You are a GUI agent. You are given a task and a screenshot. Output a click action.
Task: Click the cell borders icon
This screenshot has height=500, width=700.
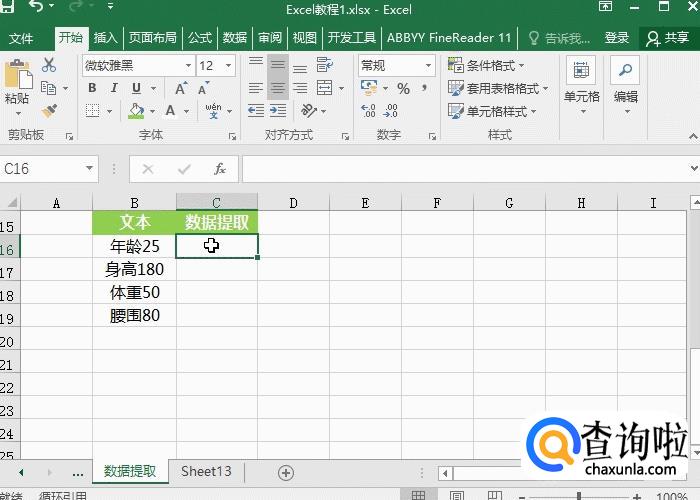click(x=92, y=111)
